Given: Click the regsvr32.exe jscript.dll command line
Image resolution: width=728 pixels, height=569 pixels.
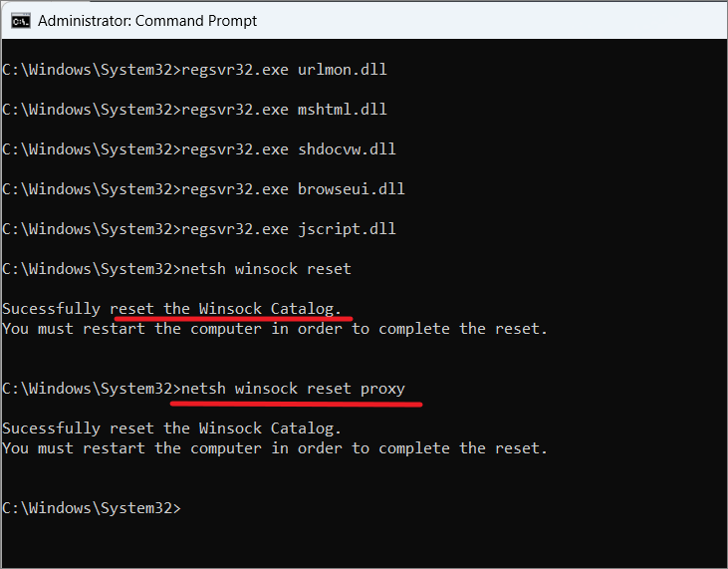Looking at the screenshot, I should pos(199,229).
